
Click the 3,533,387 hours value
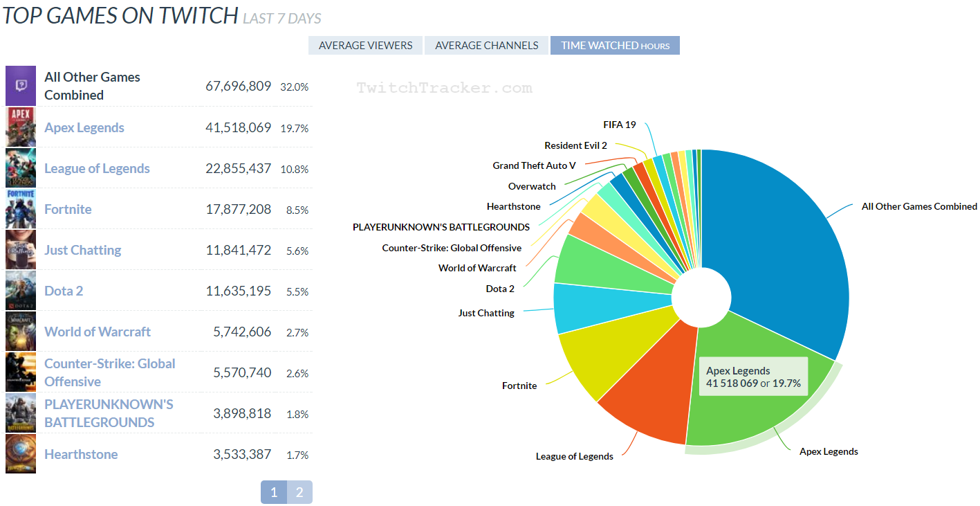point(242,454)
